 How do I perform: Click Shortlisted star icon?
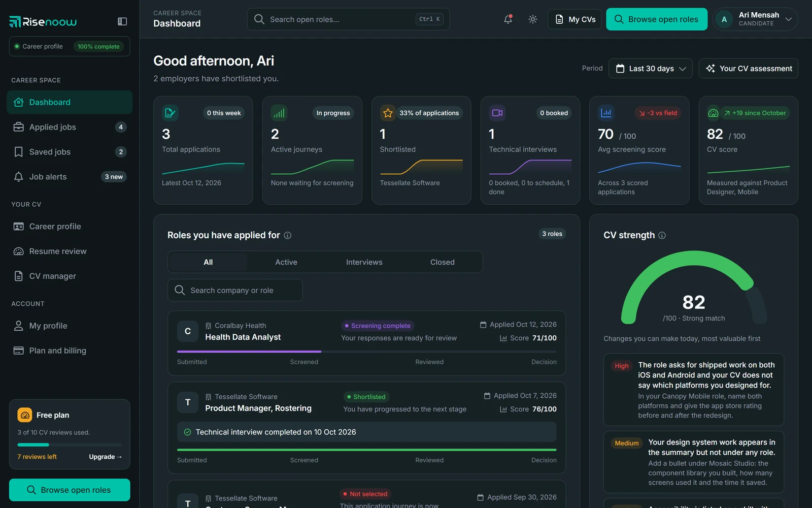pos(388,113)
